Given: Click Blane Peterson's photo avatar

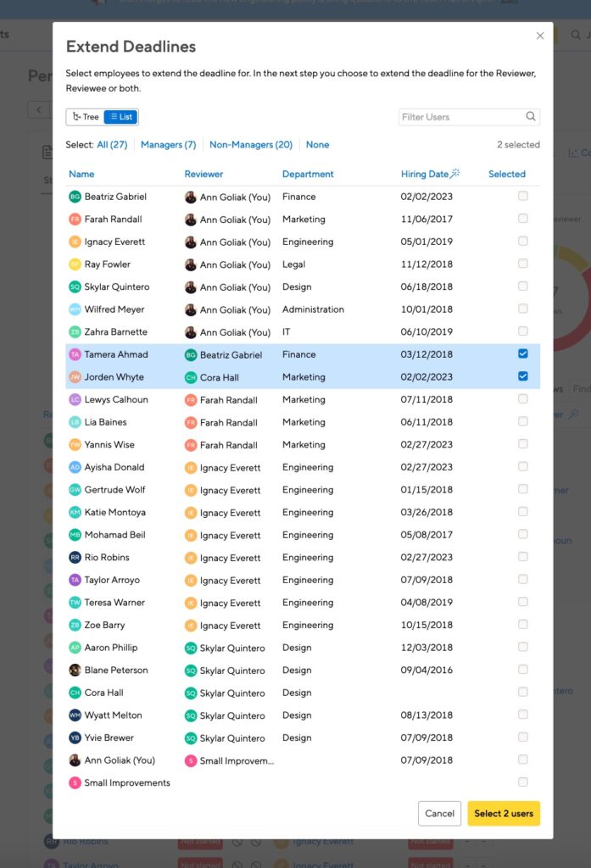Looking at the screenshot, I should [75, 670].
